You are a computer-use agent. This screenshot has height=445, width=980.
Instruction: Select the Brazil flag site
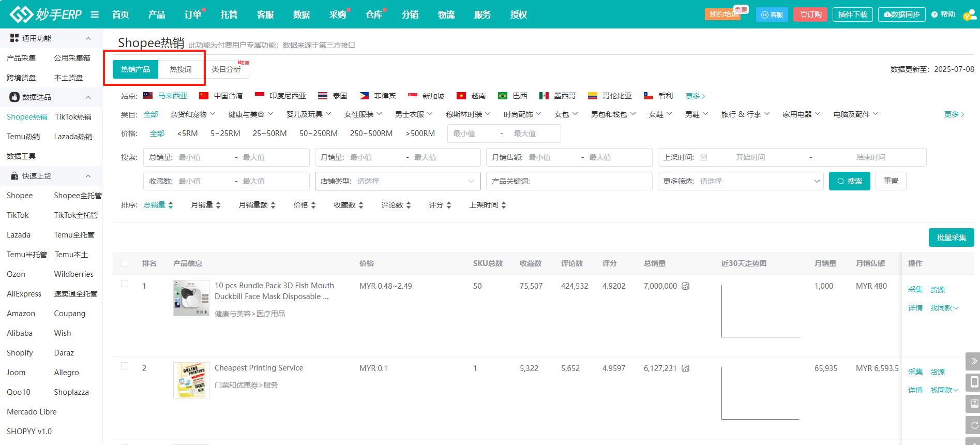[503, 96]
